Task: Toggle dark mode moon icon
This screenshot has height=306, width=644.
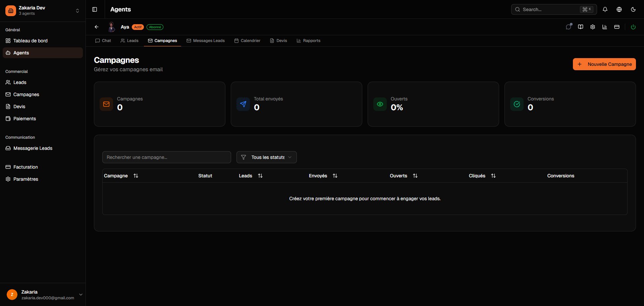Action: [633, 9]
